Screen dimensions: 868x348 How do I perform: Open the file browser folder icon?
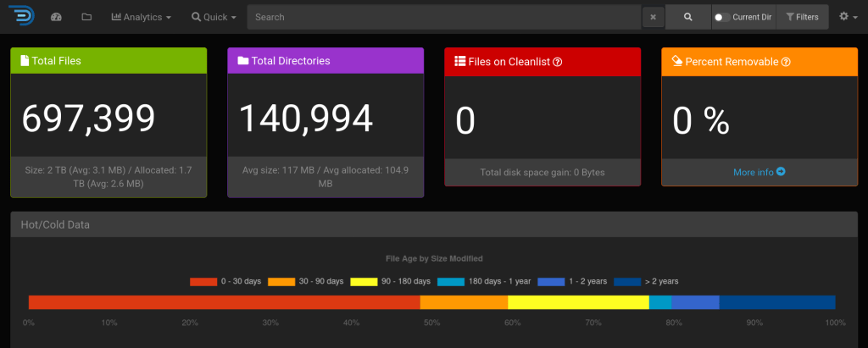(86, 17)
